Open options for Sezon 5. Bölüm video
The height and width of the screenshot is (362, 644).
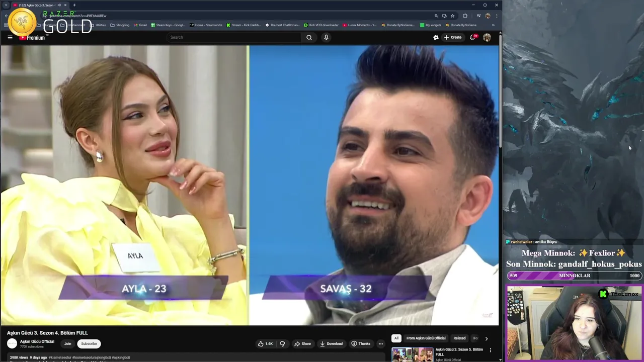(x=491, y=350)
